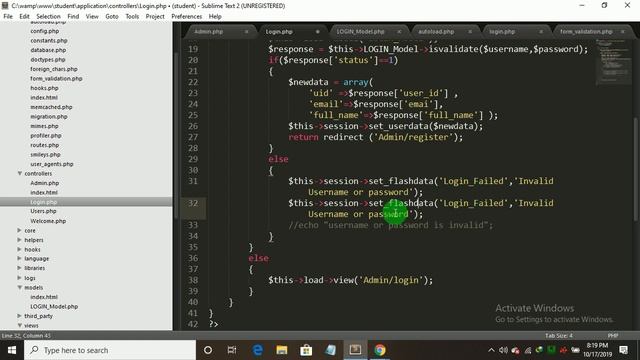Switch to the LOGIN_Model.php tab
This screenshot has height=360, width=640.
click(360, 31)
